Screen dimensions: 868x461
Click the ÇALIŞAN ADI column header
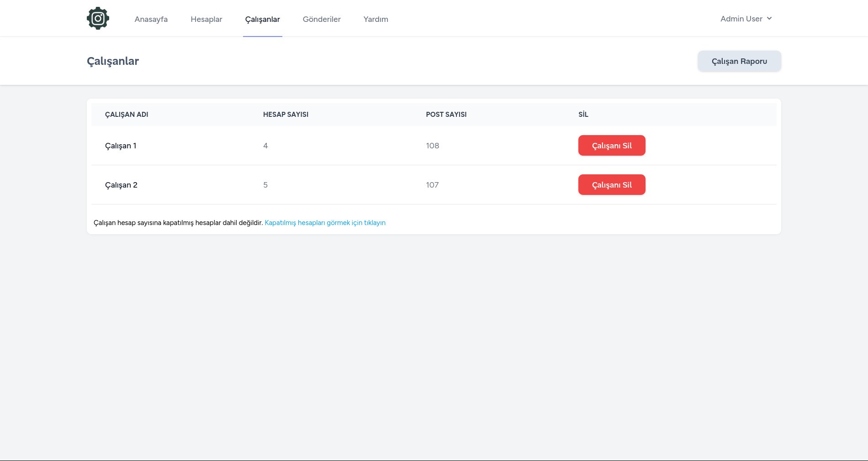[127, 115]
